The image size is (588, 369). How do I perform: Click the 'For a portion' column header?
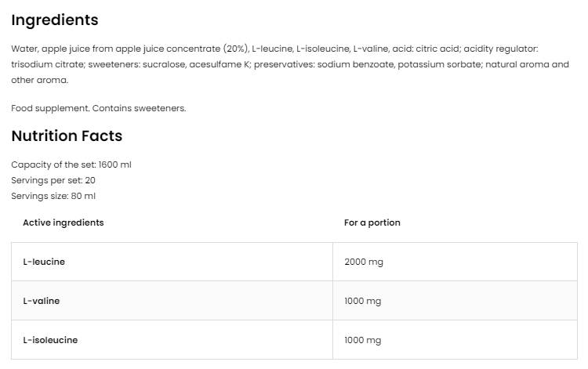click(x=372, y=222)
